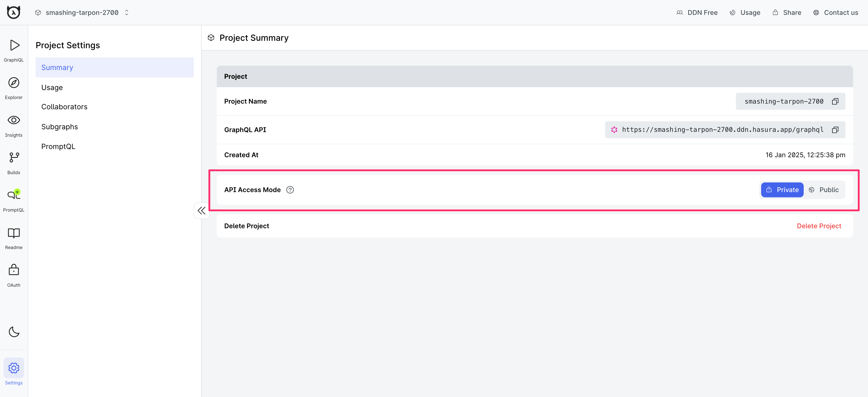Viewport: 868px width, 397px height.
Task: Toggle dark mode theme
Action: tap(14, 332)
